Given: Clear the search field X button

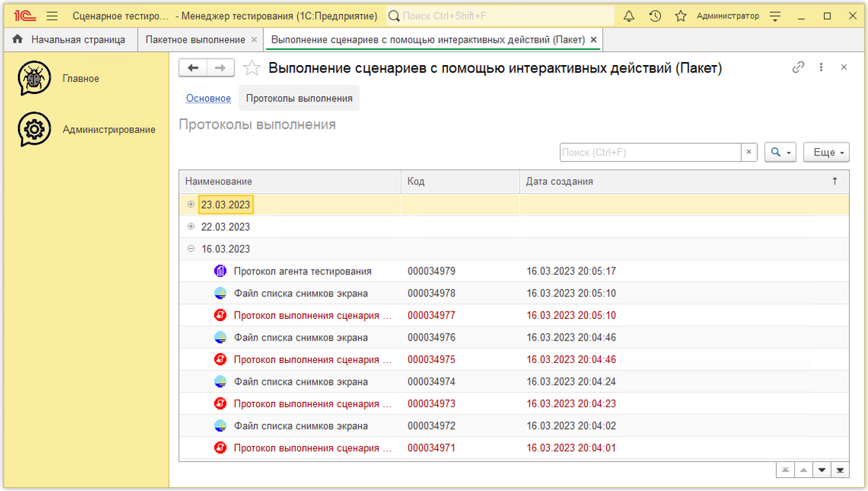Looking at the screenshot, I should (749, 153).
